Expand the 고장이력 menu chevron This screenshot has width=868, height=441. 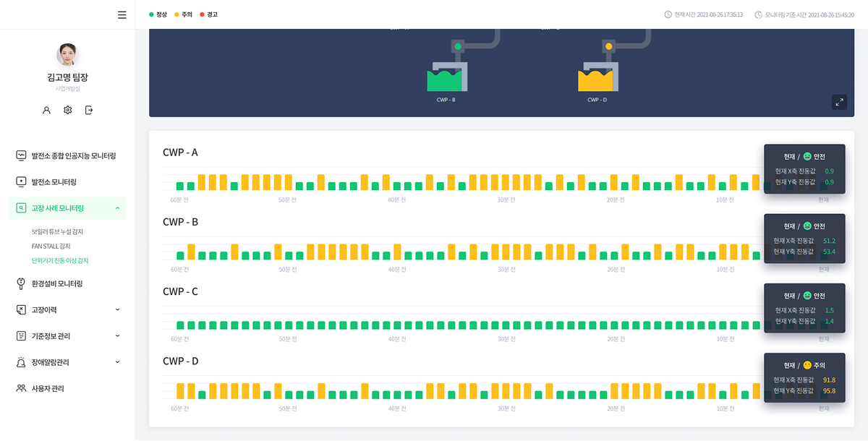[117, 309]
